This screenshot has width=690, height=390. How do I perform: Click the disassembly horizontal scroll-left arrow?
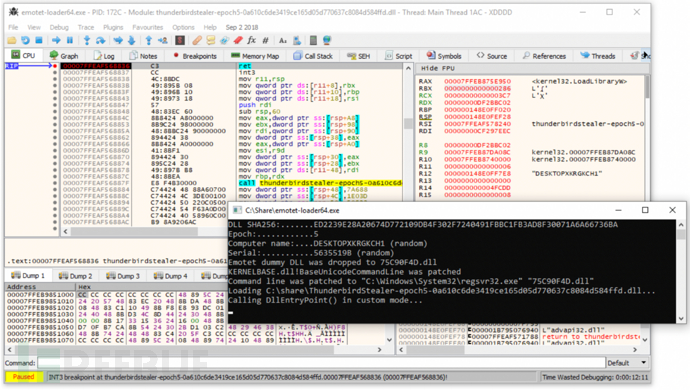66,231
